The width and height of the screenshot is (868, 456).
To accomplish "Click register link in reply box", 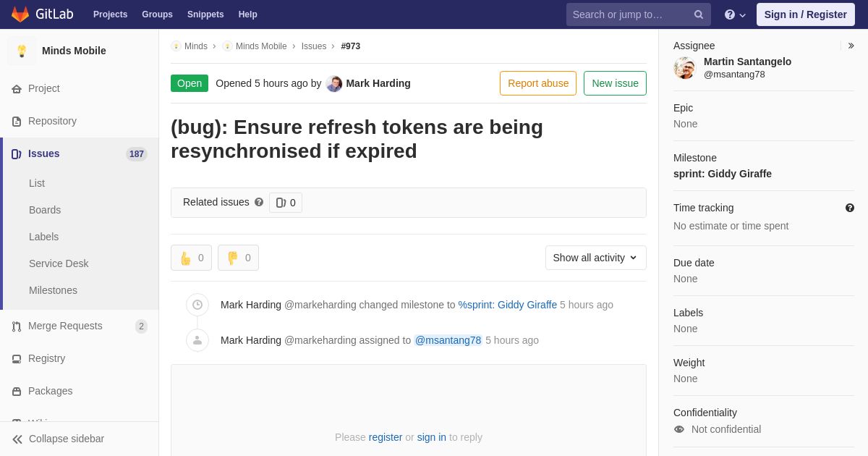I will [x=386, y=437].
